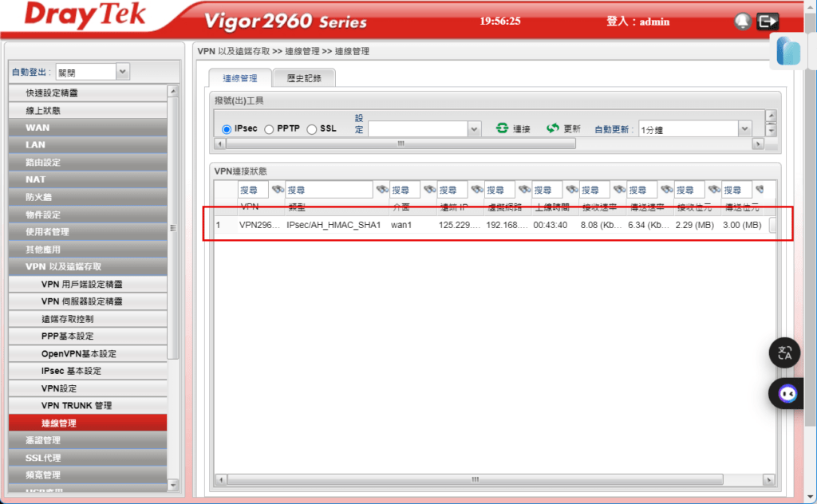
Task: Expand the WAN menu section
Action: click(88, 128)
